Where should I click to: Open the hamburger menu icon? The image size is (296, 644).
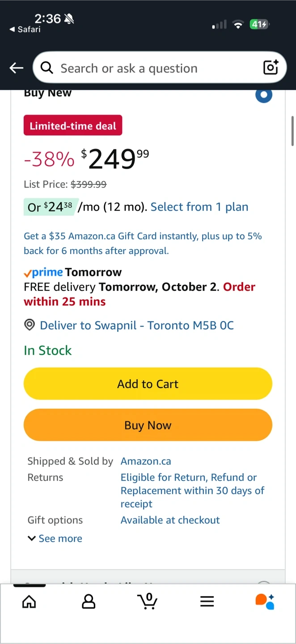coord(207,602)
